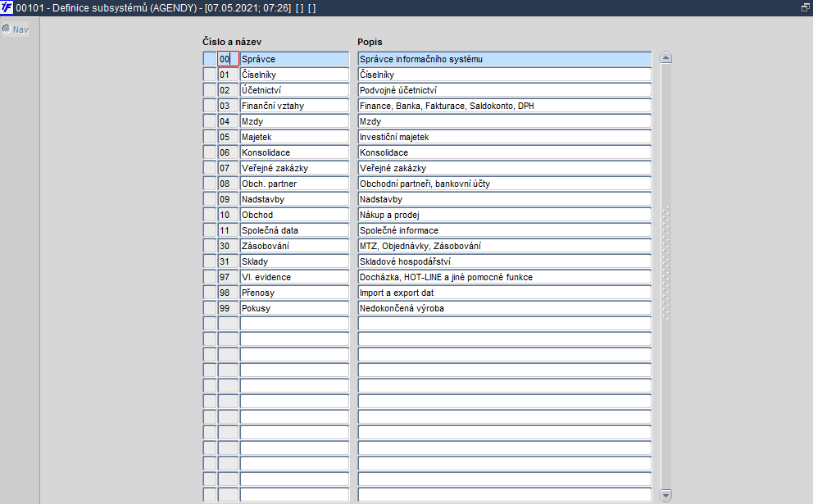Click description field Nákup a prodej
This screenshot has height=504, width=813.
505,214
